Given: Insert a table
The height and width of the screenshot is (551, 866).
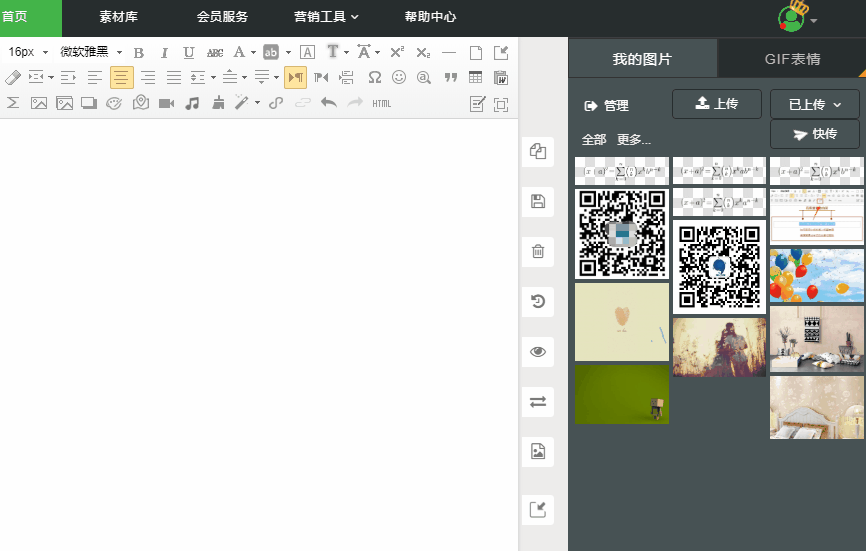Looking at the screenshot, I should [x=475, y=77].
